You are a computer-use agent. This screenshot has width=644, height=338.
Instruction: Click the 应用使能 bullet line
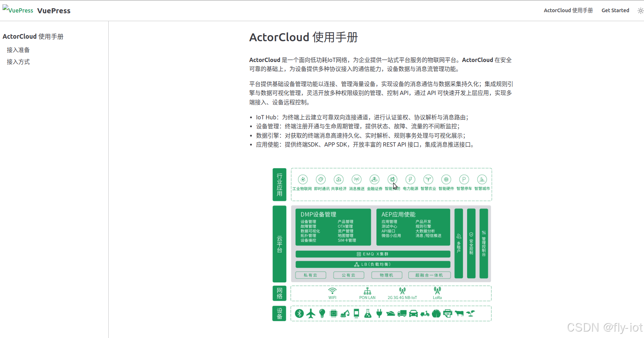coord(366,144)
